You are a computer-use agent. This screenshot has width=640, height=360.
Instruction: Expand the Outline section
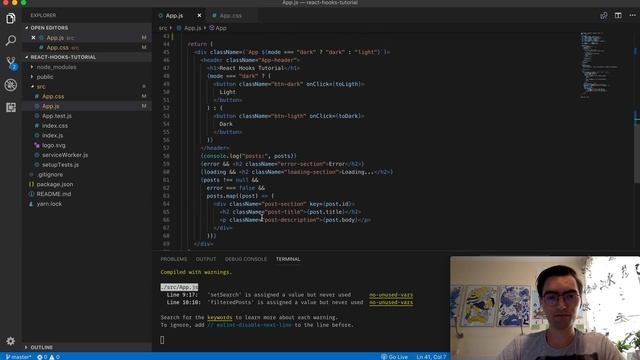coord(41,347)
